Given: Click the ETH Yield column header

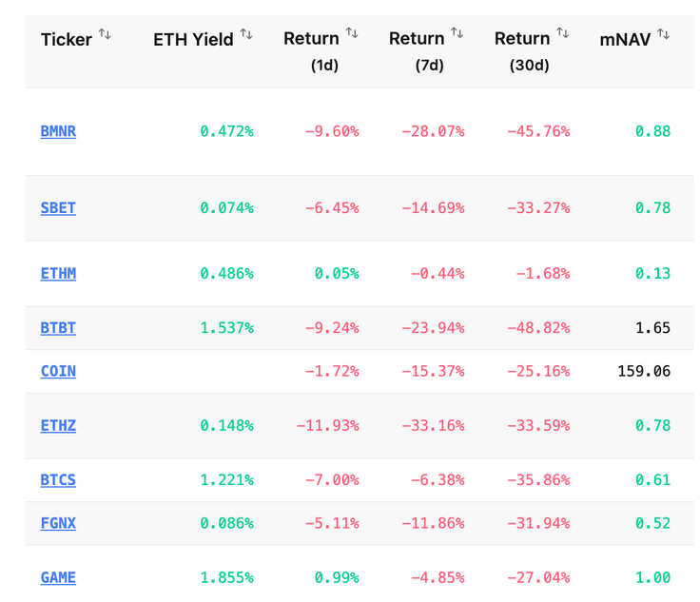Looking at the screenshot, I should click(x=193, y=39).
